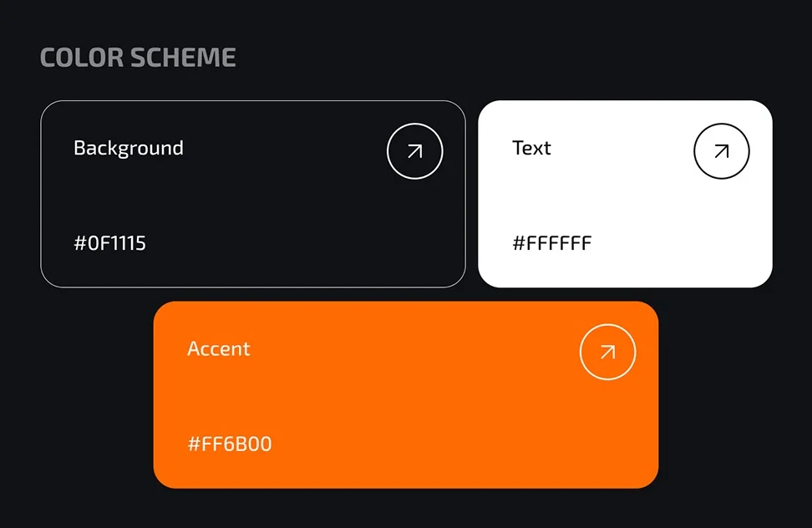The height and width of the screenshot is (528, 812).
Task: Click the arrow icon on the white Text card
Action: click(x=721, y=151)
